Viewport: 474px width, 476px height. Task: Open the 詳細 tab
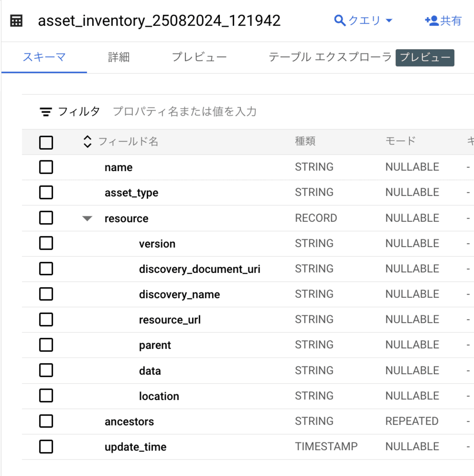tap(119, 57)
